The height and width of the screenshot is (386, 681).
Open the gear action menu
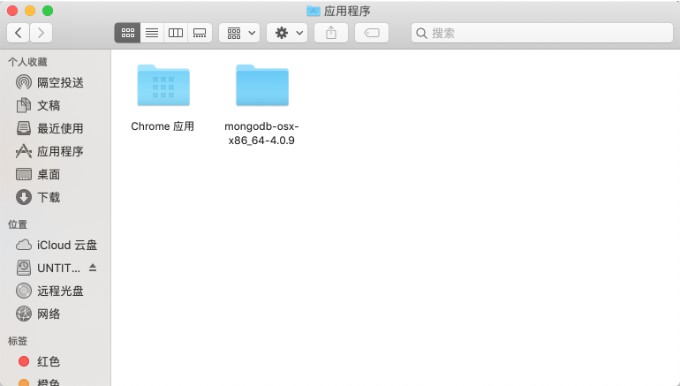click(x=287, y=33)
